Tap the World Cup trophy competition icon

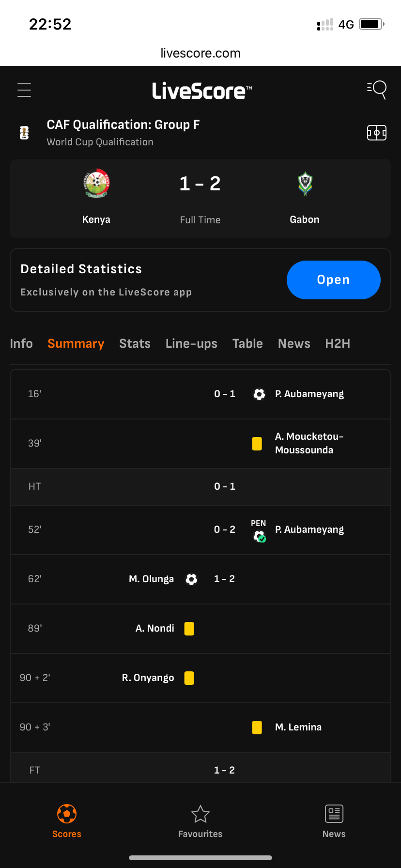24,133
